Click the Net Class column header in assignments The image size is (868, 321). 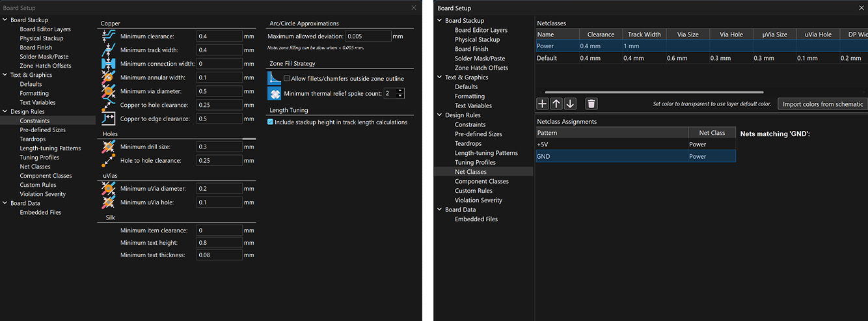[712, 133]
